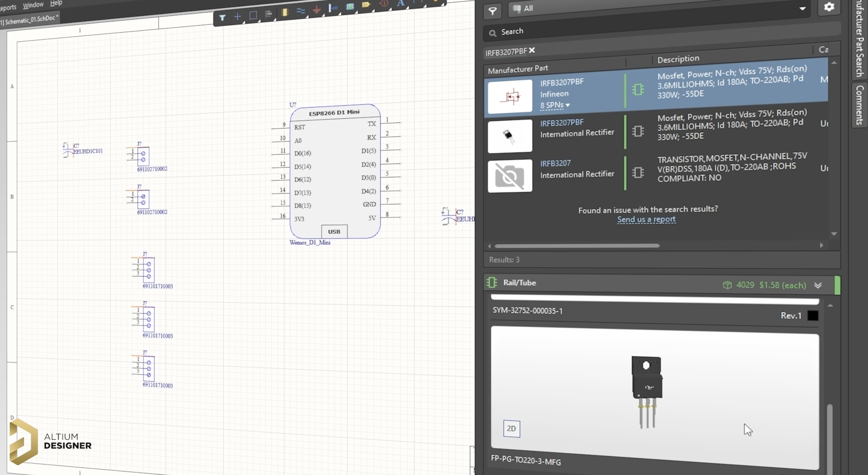The width and height of the screenshot is (868, 475).
Task: Click into the part Search field
Action: (x=640, y=32)
